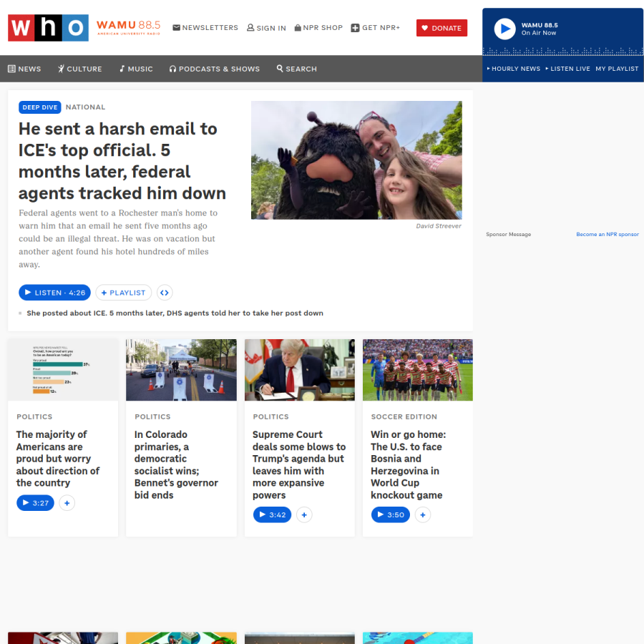Open the National category link
This screenshot has height=644, width=644.
click(85, 107)
